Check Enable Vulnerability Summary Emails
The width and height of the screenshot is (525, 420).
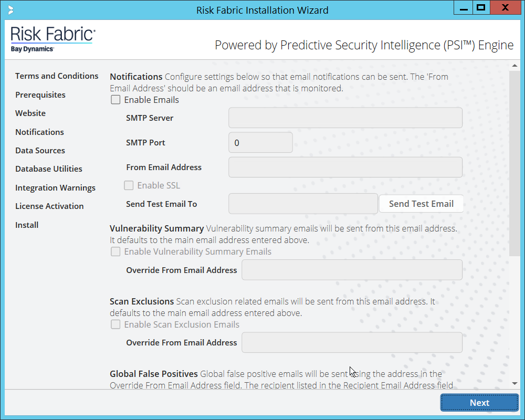(115, 251)
